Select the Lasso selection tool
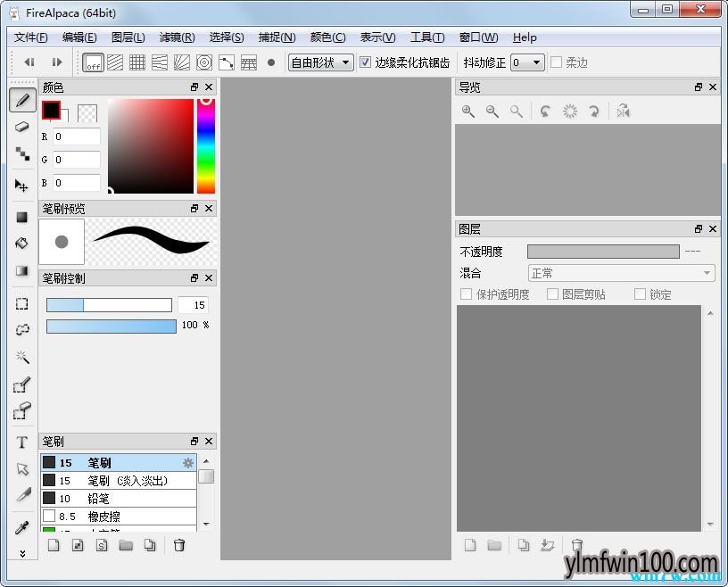Viewport: 728px width, 587px height. pyautogui.click(x=21, y=330)
